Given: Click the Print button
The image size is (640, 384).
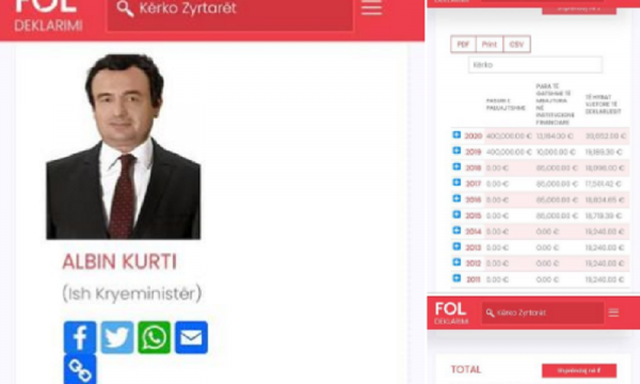Looking at the screenshot, I should click(489, 44).
